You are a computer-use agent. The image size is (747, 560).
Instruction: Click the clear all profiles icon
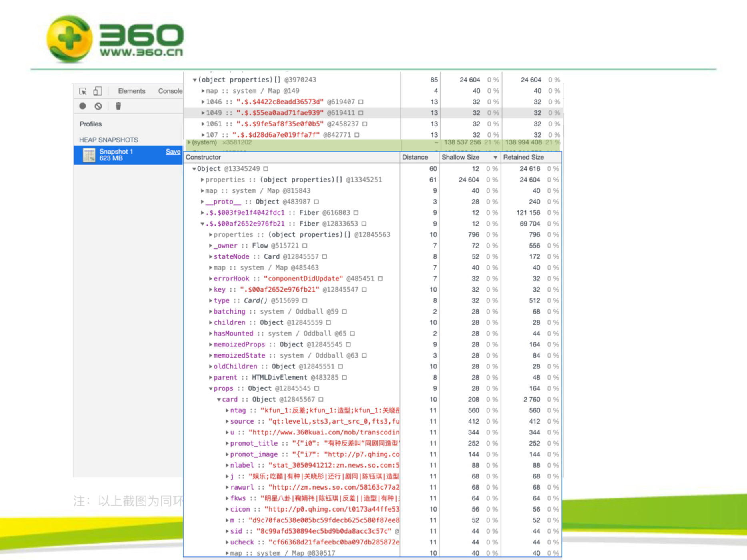click(98, 106)
